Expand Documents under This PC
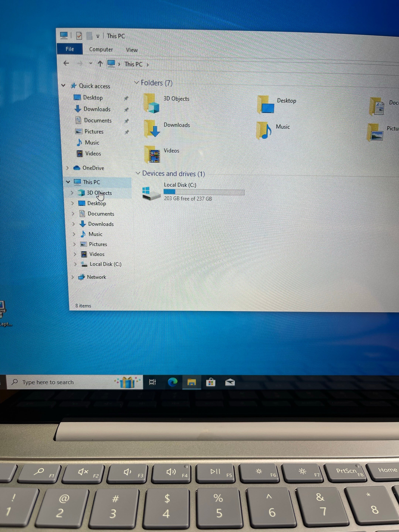399x532 pixels. 73,214
